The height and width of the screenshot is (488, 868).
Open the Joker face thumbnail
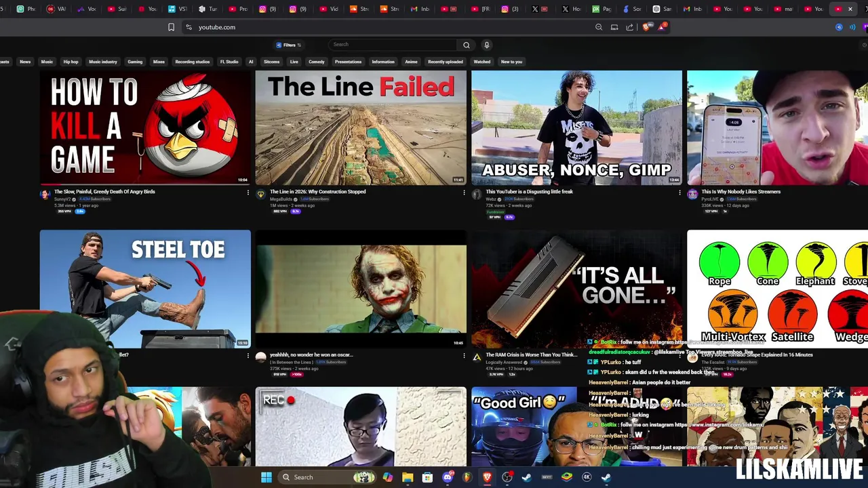[361, 288]
